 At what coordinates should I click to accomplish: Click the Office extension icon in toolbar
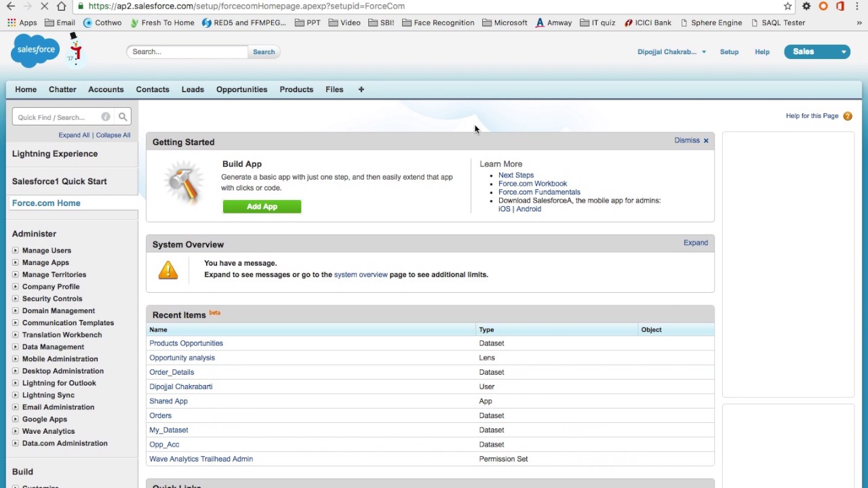[x=840, y=6]
